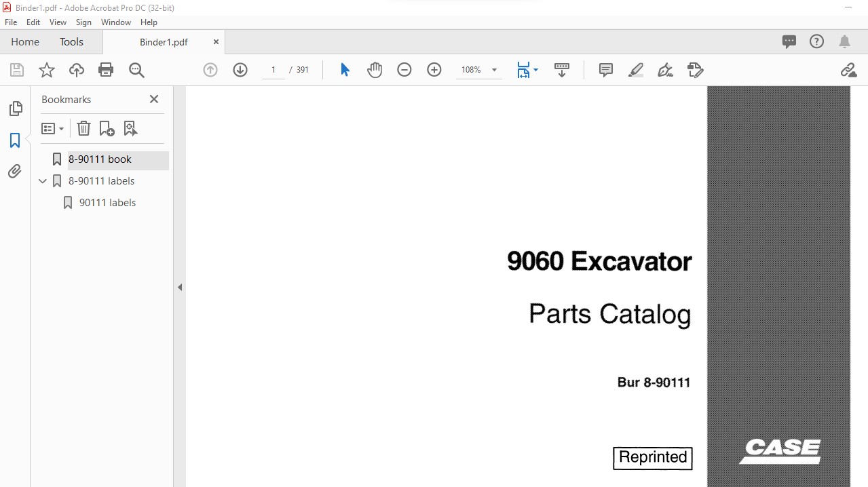Click the Save file icon
The image size is (868, 487).
(17, 70)
